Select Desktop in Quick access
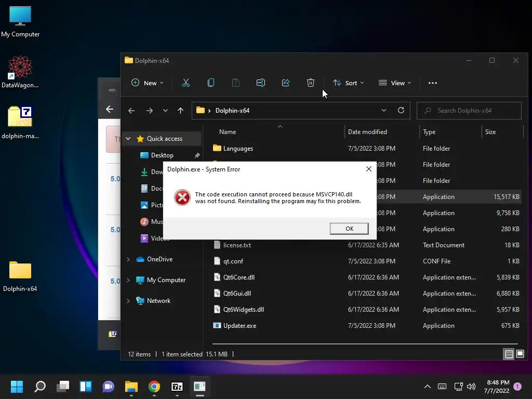This screenshot has width=532, height=399. click(162, 155)
